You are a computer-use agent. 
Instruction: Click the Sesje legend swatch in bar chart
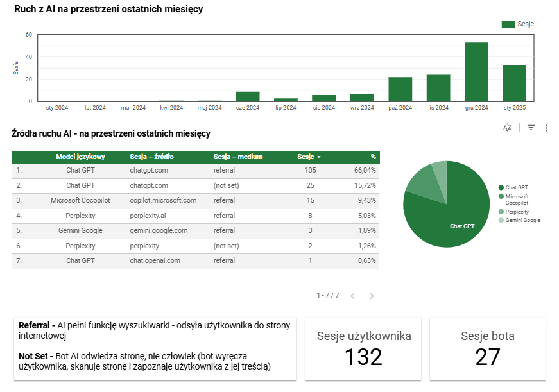[x=508, y=24]
